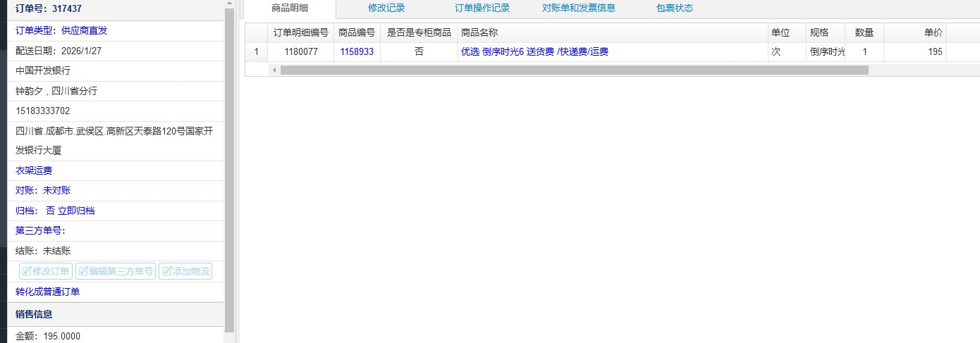Click the table's horizontal scrollbar left arrow

pyautogui.click(x=274, y=70)
